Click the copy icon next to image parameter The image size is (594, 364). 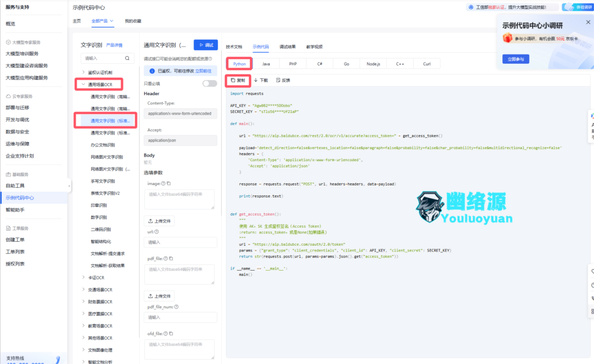169,184
